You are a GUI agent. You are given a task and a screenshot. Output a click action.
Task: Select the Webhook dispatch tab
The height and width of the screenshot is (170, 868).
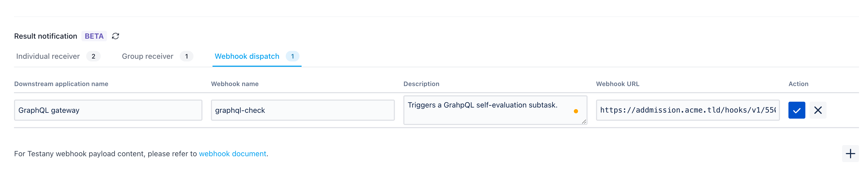click(247, 56)
